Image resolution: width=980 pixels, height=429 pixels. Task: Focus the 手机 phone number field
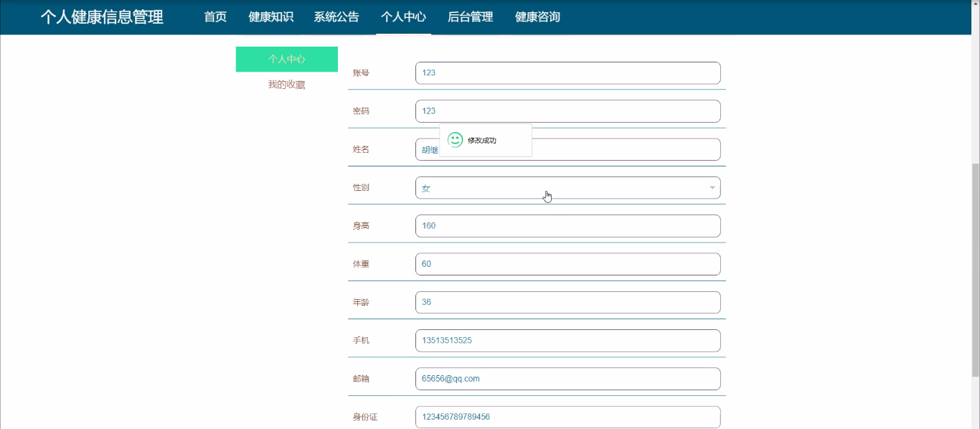pyautogui.click(x=567, y=341)
